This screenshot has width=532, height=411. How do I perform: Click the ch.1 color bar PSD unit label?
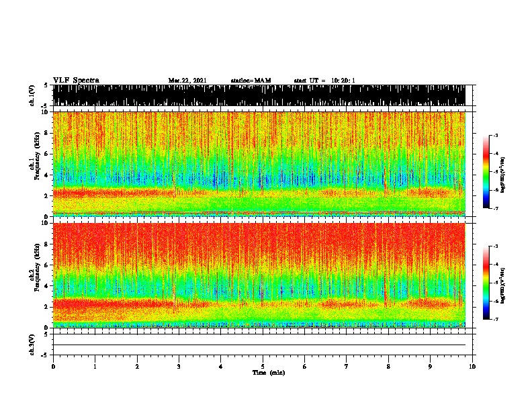(x=502, y=175)
